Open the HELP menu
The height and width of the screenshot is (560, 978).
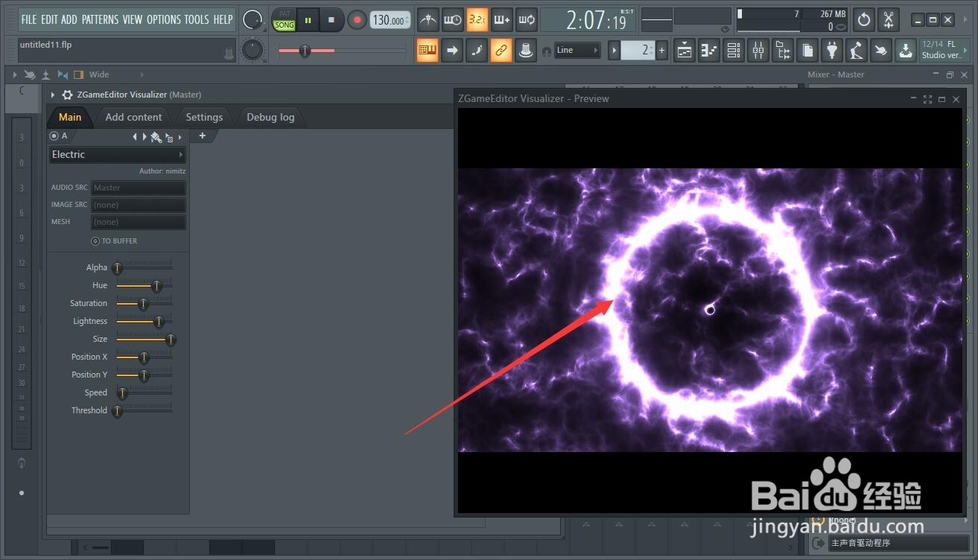(x=223, y=19)
